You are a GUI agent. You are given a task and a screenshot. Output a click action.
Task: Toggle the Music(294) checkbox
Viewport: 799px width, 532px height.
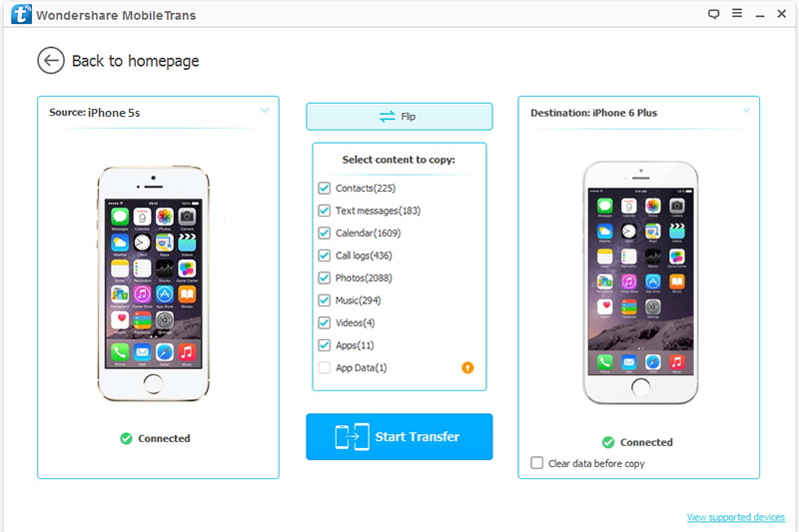tap(324, 300)
